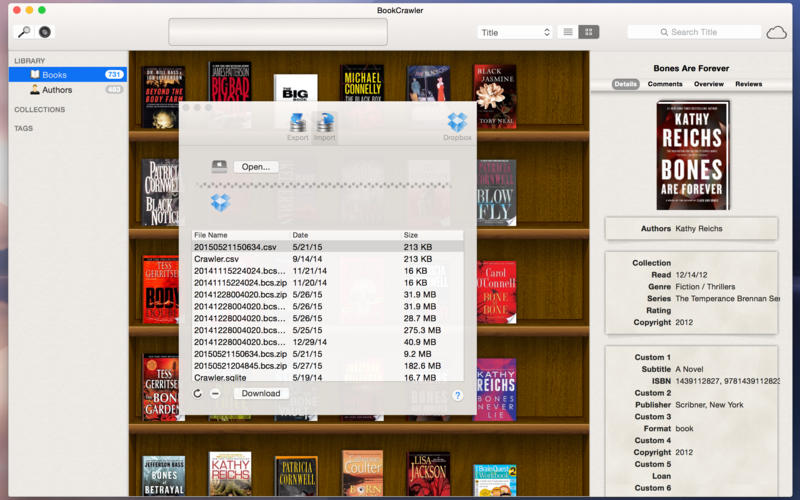
Task: Select Authors in the library sidebar
Action: click(68, 90)
